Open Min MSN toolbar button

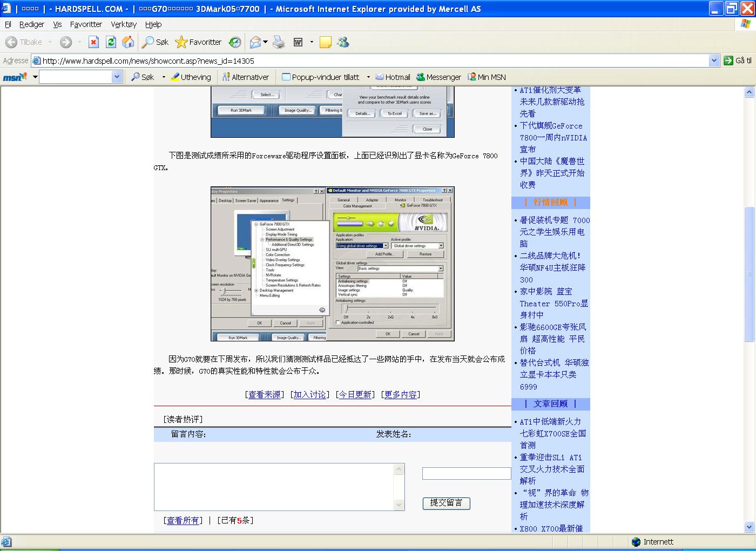487,77
